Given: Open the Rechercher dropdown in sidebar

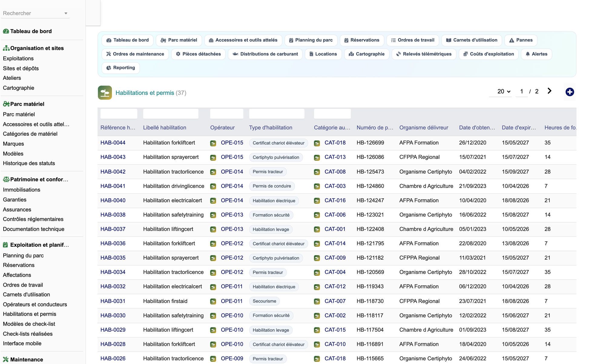Looking at the screenshot, I should point(35,13).
